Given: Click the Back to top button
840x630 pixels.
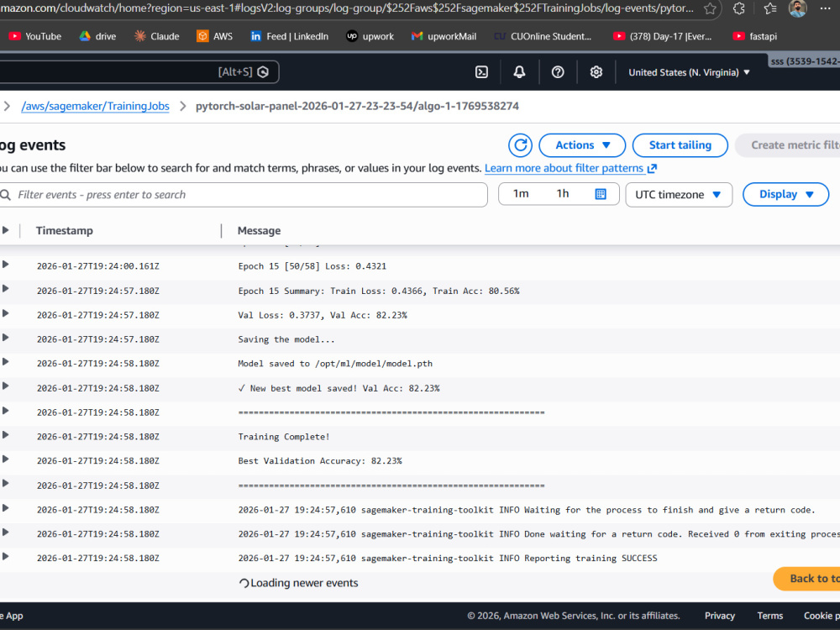Looking at the screenshot, I should coord(806,579).
